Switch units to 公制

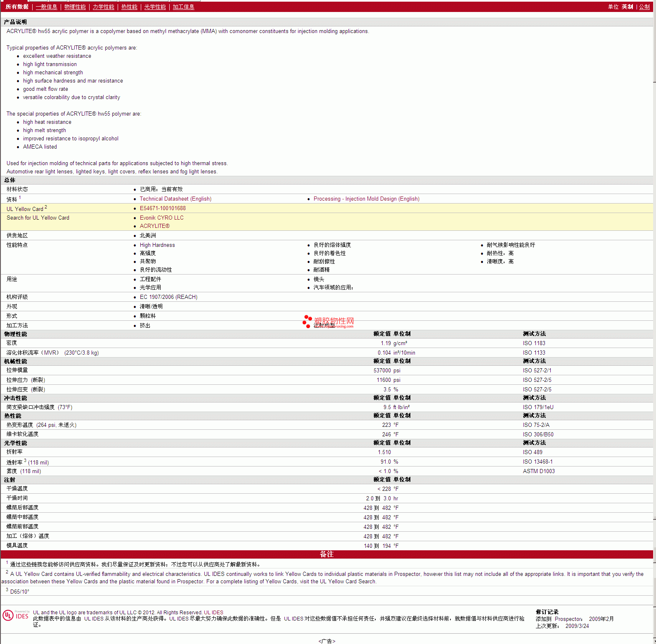644,7
